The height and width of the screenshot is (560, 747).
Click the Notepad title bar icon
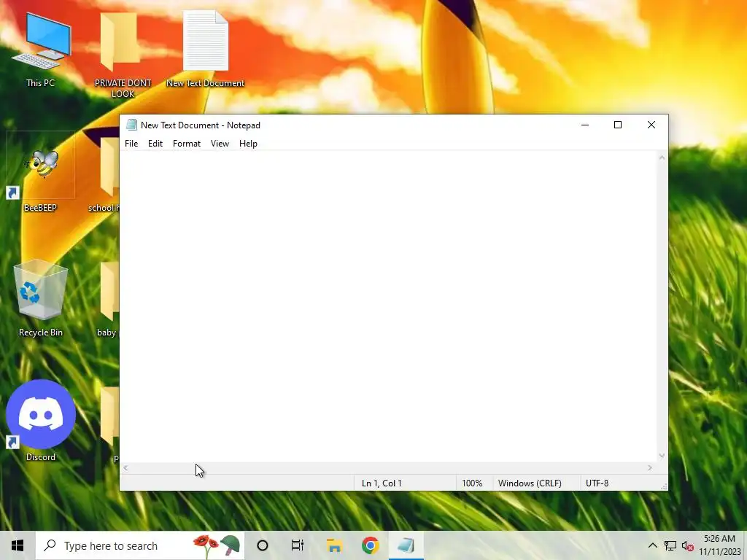[131, 125]
